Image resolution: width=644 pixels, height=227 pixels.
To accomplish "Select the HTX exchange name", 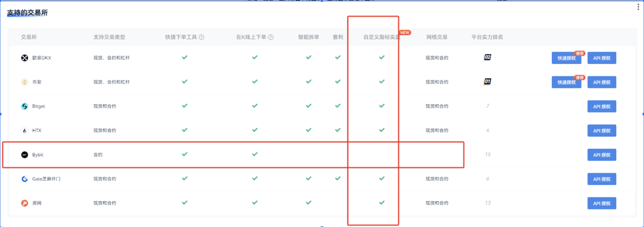I will (x=37, y=130).
